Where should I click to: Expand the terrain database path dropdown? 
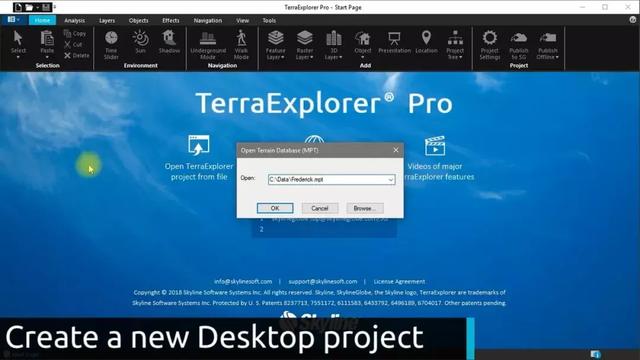(x=391, y=180)
